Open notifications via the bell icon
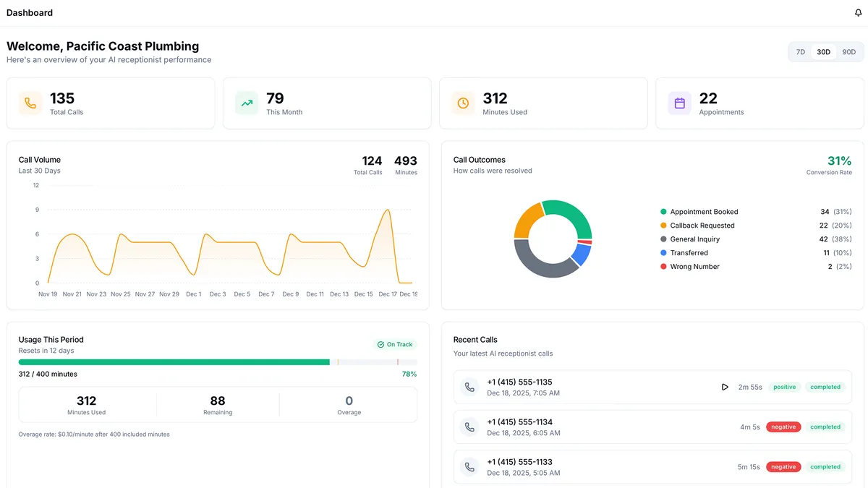The height and width of the screenshot is (488, 868). [x=858, y=12]
